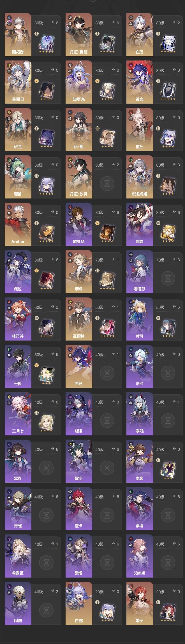Click the eidolon count next to 佩拉
Image resolution: width=185 pixels, height=644 pixels.
pos(55,260)
